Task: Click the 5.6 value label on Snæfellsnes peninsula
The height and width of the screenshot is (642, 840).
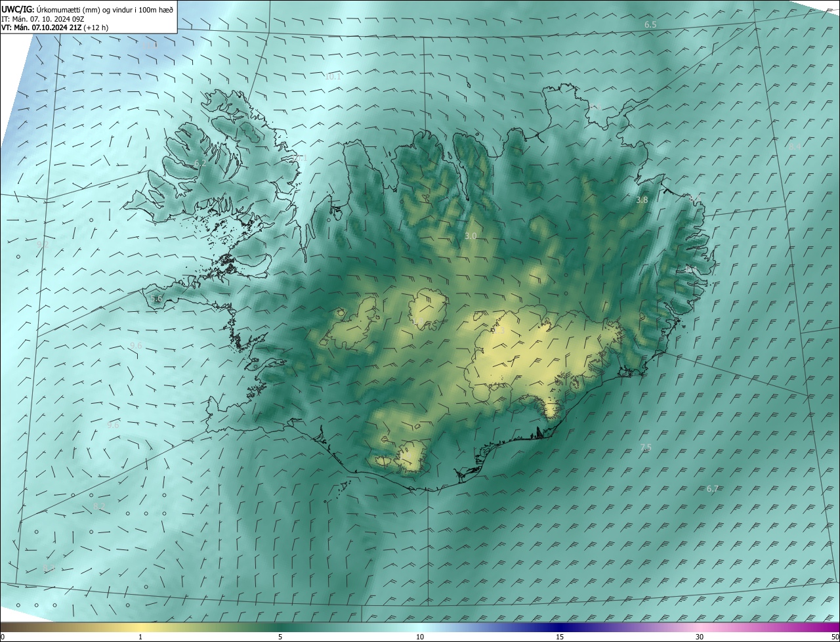Action: [156, 299]
